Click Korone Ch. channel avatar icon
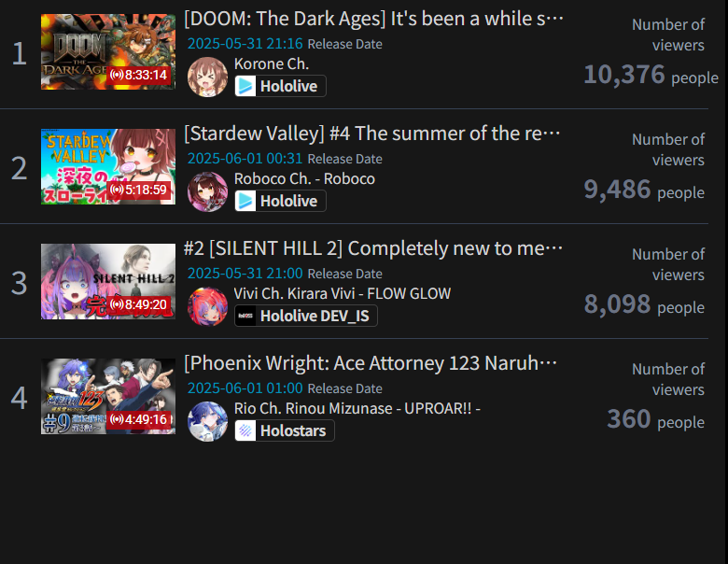This screenshot has height=564, width=728. [x=207, y=78]
